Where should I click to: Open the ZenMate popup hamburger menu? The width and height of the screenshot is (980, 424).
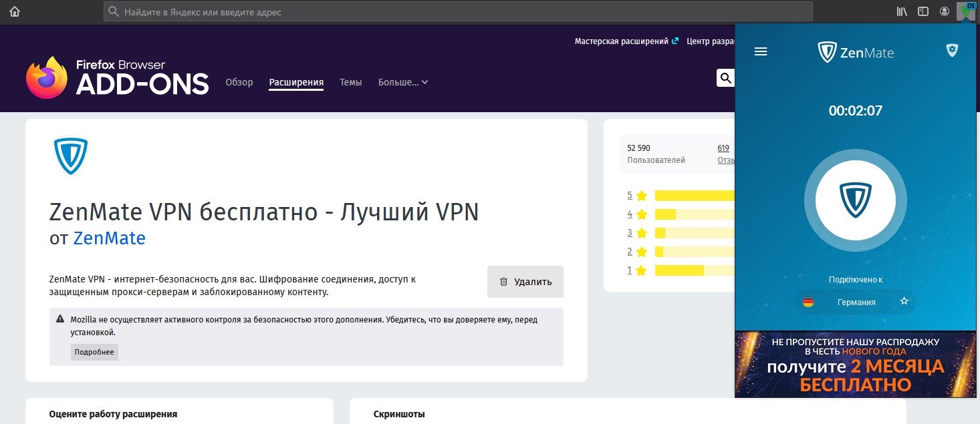tap(761, 51)
